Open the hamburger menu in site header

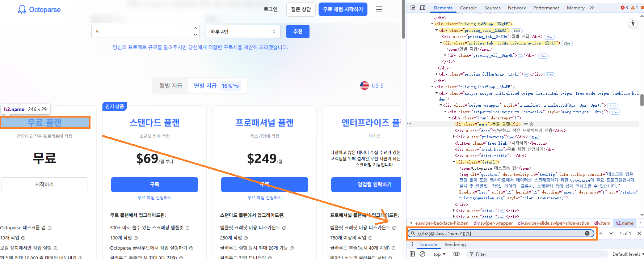pos(379,9)
